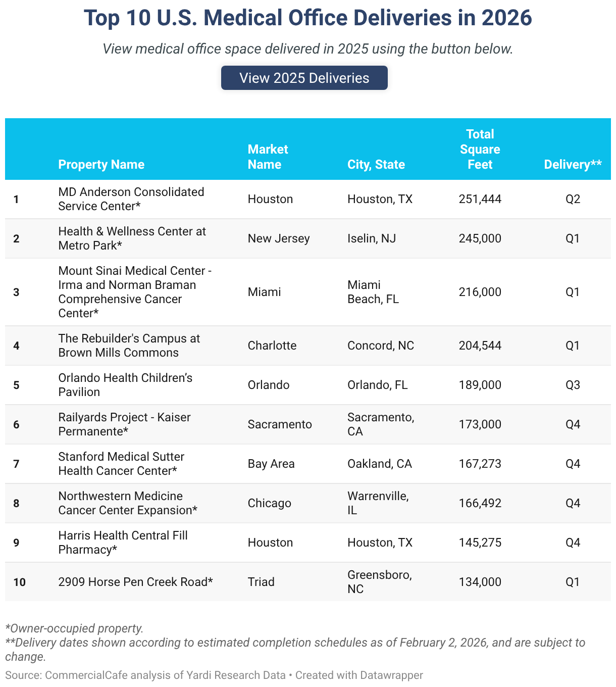Select the MD Anderson Consolidated Service Center row
616x687 pixels.
point(131,199)
